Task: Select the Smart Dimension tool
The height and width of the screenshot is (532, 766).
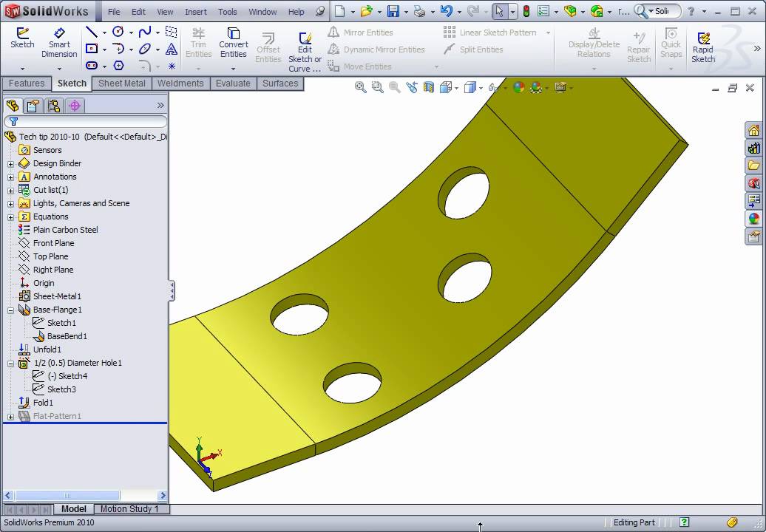Action: point(59,43)
